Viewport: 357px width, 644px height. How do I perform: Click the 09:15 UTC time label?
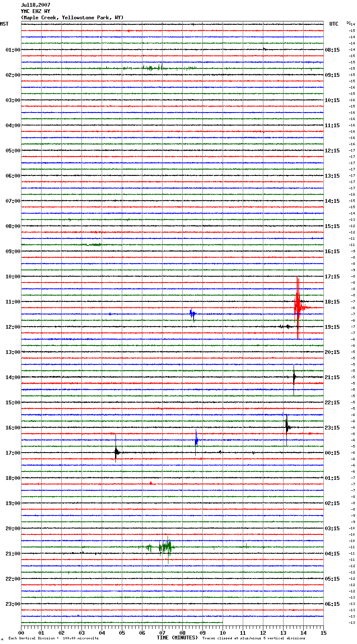click(332, 75)
